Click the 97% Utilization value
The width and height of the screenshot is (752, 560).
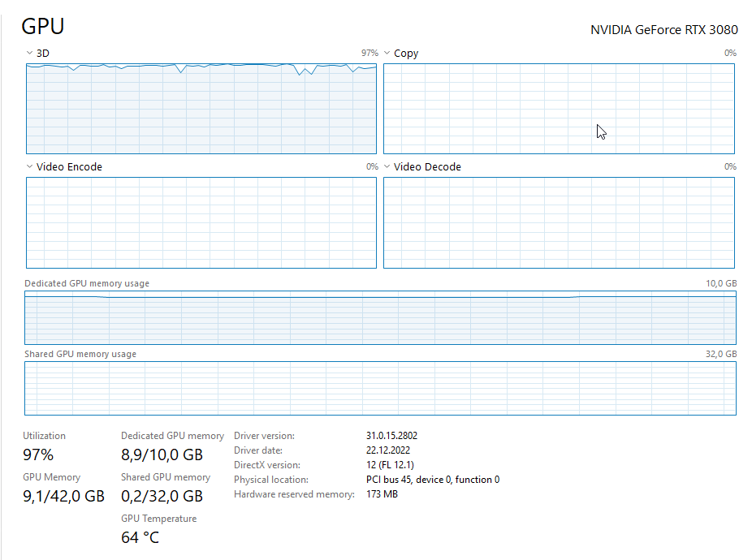(x=38, y=454)
